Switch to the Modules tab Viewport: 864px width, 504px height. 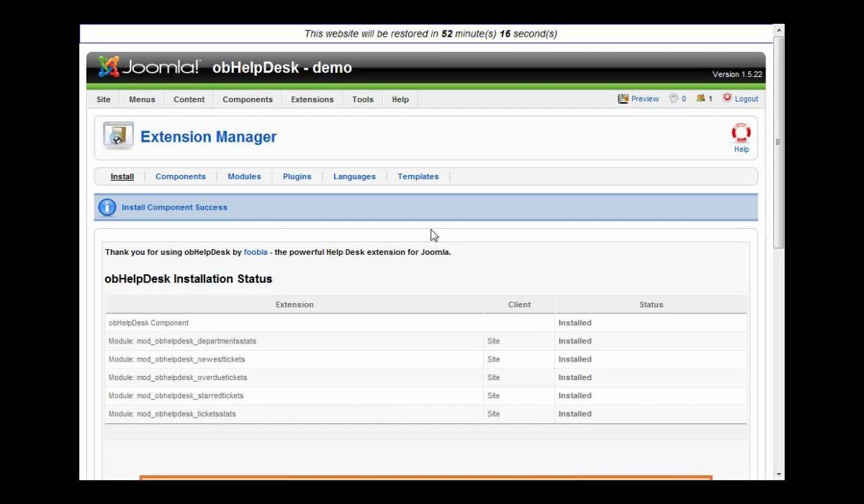[244, 176]
